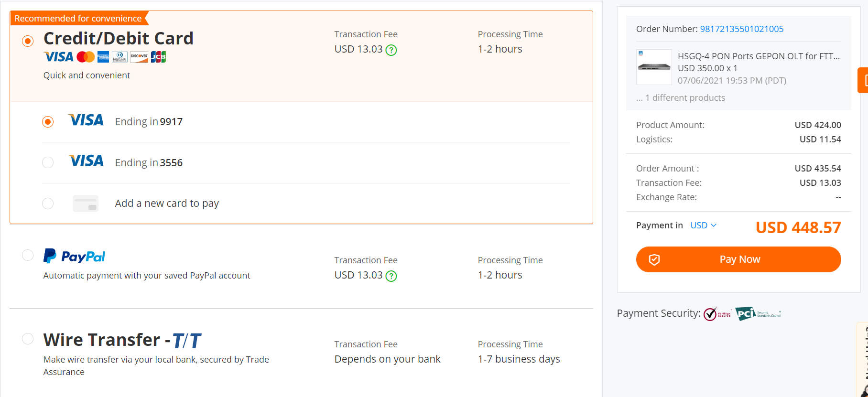Screen dimensions: 868x397
Task: Click the PCI Security Standards badge
Action: (759, 313)
